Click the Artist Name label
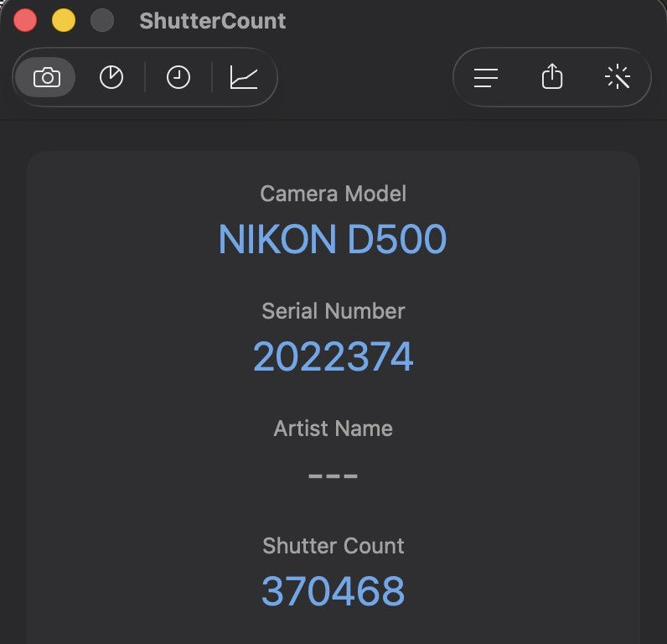The width and height of the screenshot is (667, 644). 333,428
